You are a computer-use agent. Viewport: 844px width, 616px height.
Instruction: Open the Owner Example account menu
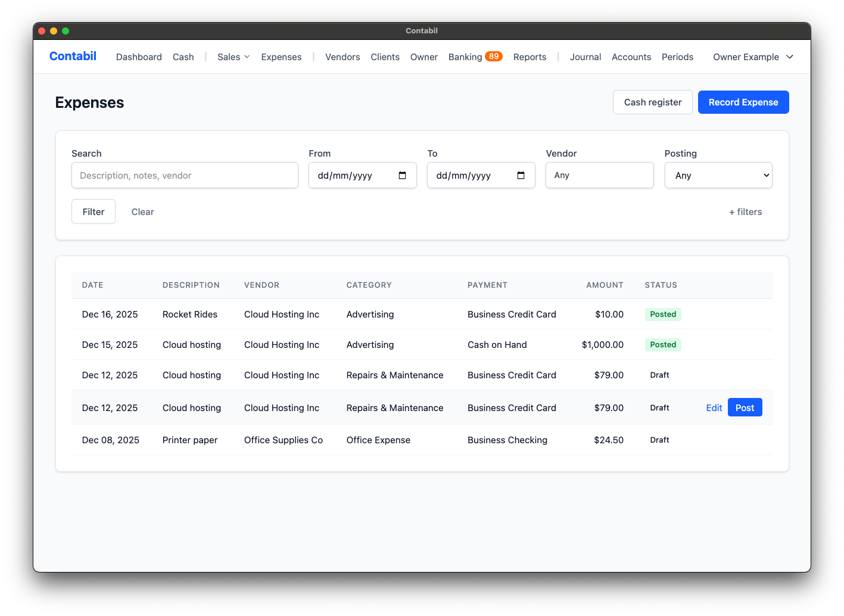point(752,57)
